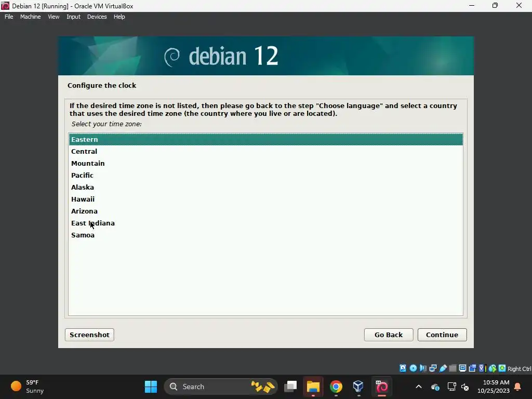
Task: Click the CPU virtualization V indicator icon
Action: (483, 368)
